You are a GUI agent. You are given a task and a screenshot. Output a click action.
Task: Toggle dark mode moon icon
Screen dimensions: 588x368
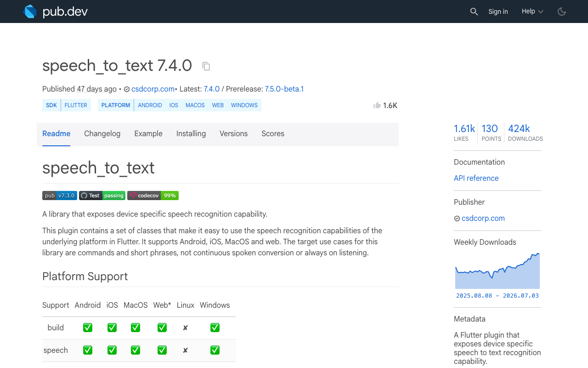coord(562,11)
